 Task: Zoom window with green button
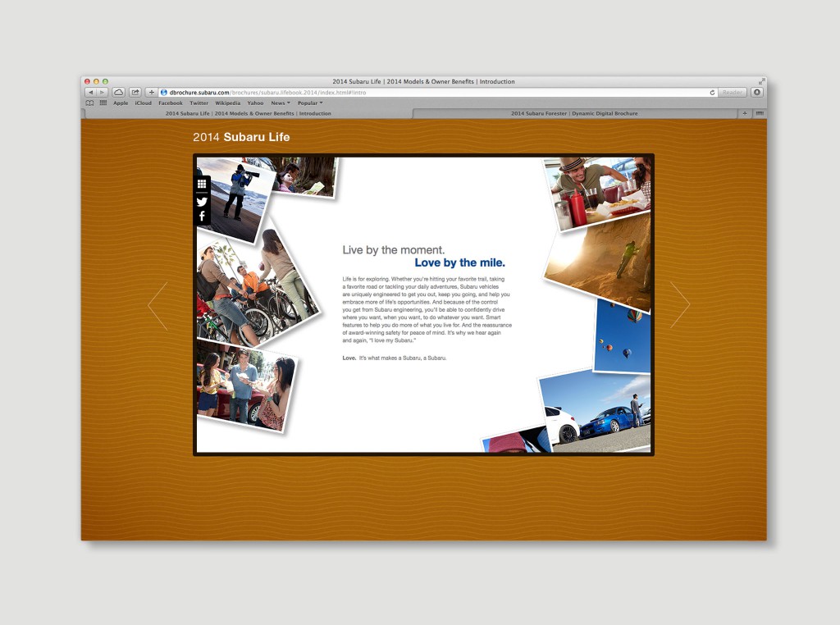point(105,81)
